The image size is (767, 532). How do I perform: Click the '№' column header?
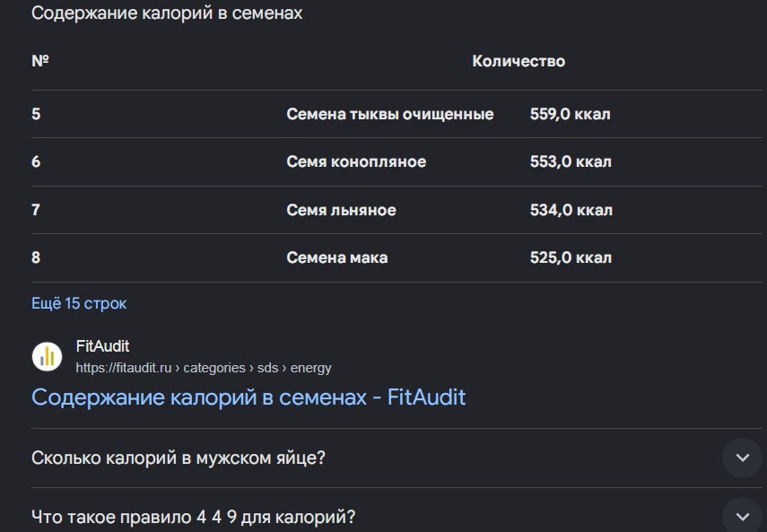[40, 61]
